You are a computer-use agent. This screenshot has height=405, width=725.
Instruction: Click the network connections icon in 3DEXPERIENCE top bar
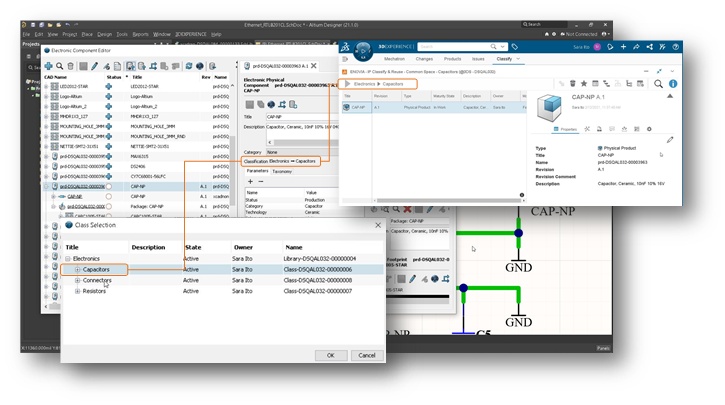click(649, 47)
